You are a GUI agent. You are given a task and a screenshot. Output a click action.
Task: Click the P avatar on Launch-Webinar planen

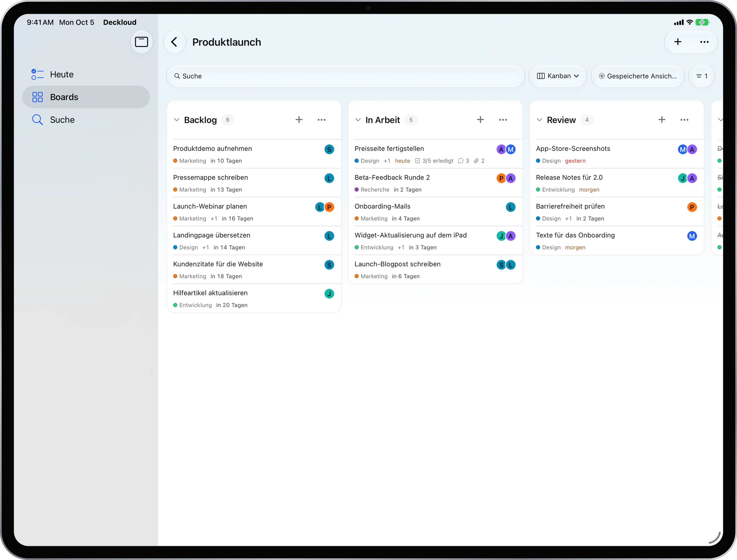click(329, 207)
